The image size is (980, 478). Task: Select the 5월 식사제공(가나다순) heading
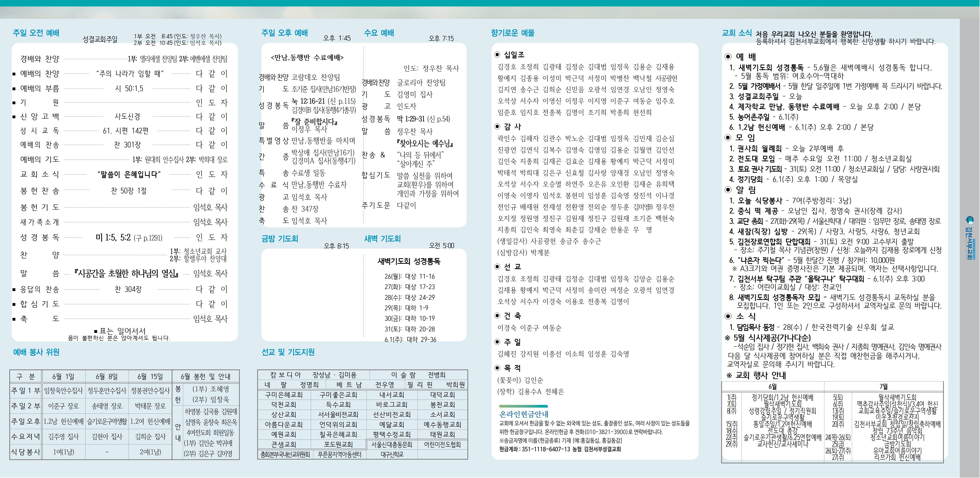tap(768, 338)
